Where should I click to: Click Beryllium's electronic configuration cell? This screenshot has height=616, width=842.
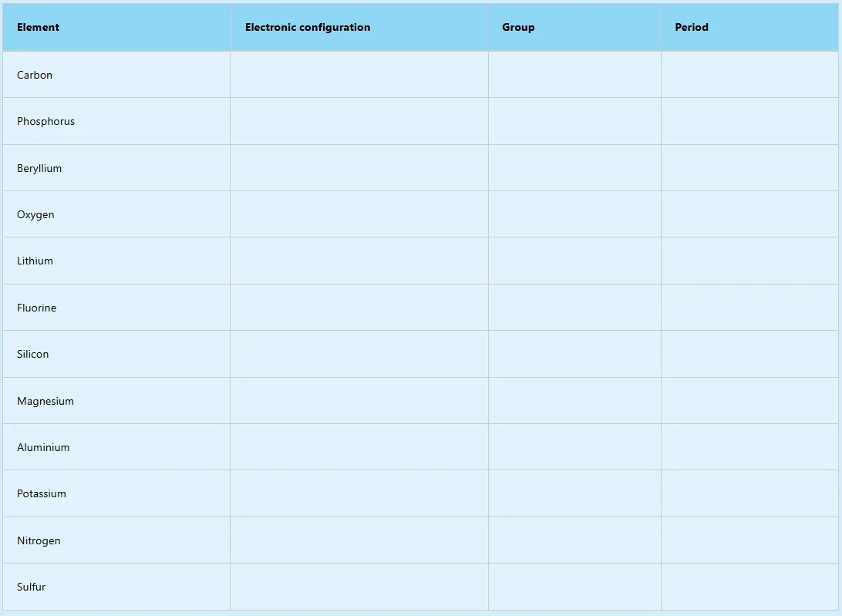pos(359,168)
